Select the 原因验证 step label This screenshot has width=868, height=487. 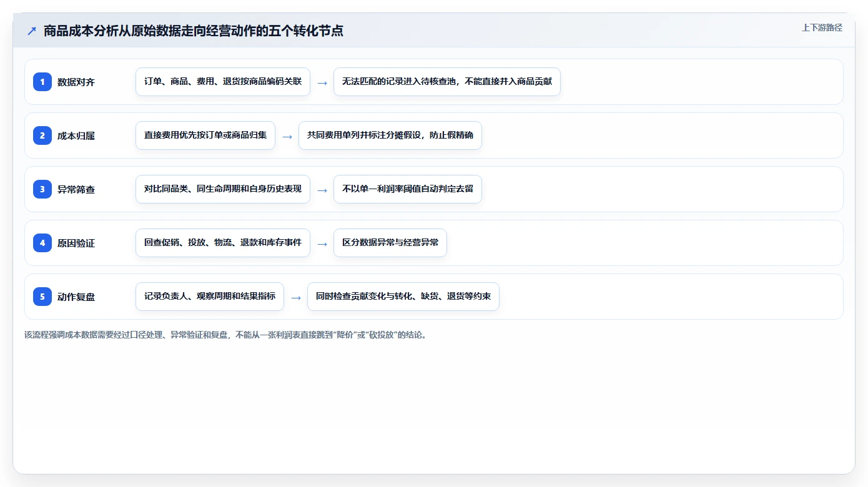coord(76,243)
